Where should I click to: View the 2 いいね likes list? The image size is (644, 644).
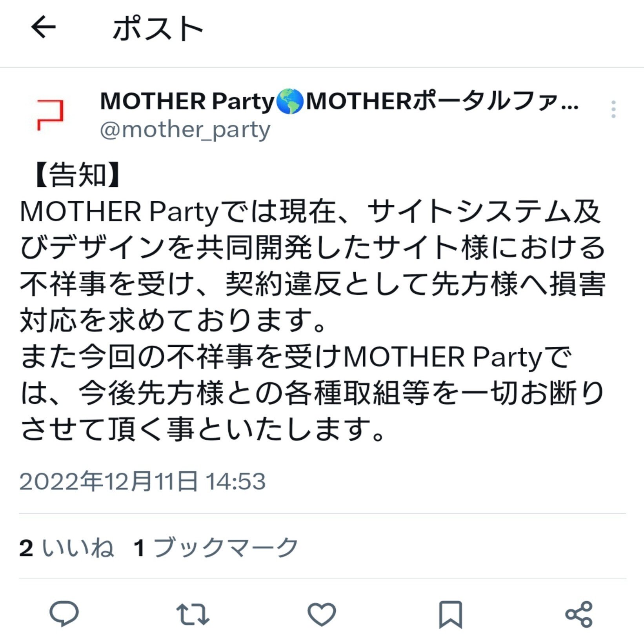[x=67, y=548]
